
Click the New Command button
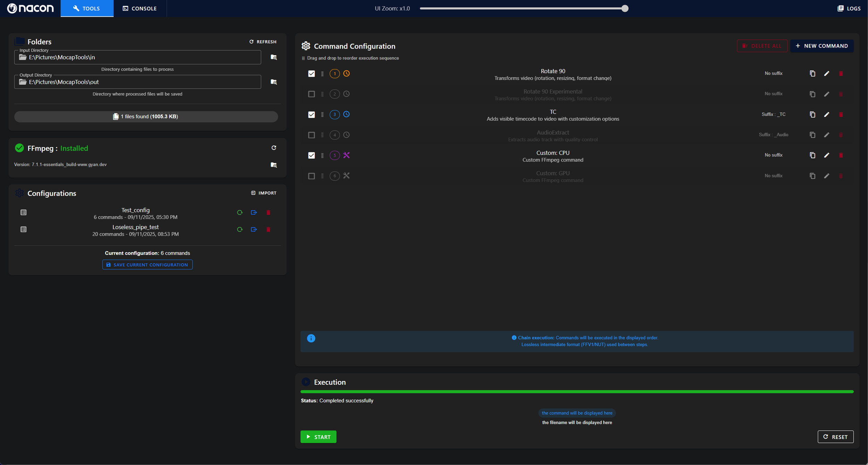point(821,46)
